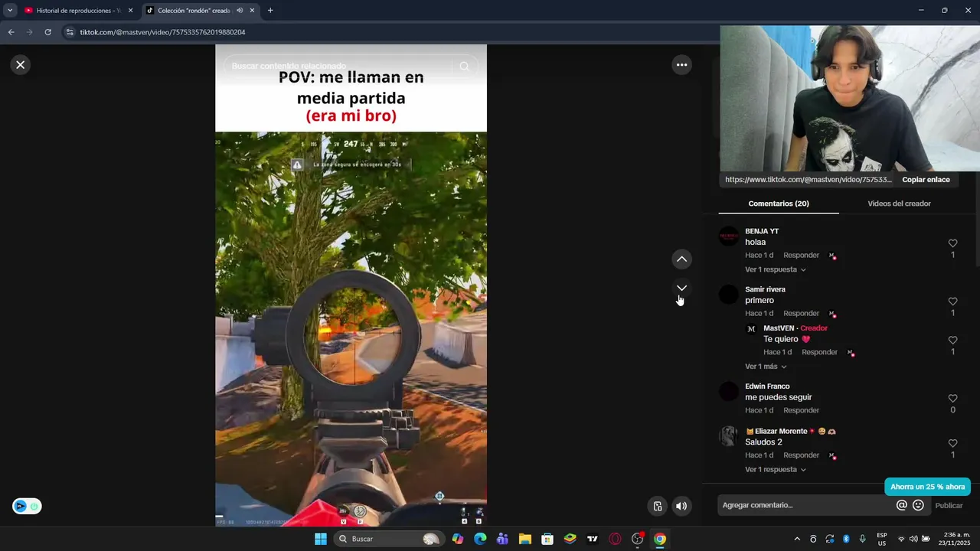Open Copilot from the taskbar

tap(458, 539)
